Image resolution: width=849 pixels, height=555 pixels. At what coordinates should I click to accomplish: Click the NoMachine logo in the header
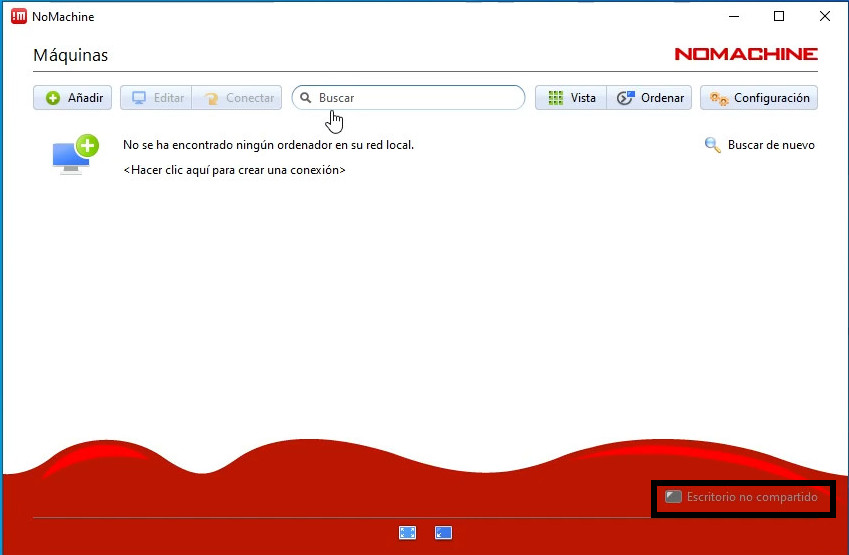coord(746,54)
